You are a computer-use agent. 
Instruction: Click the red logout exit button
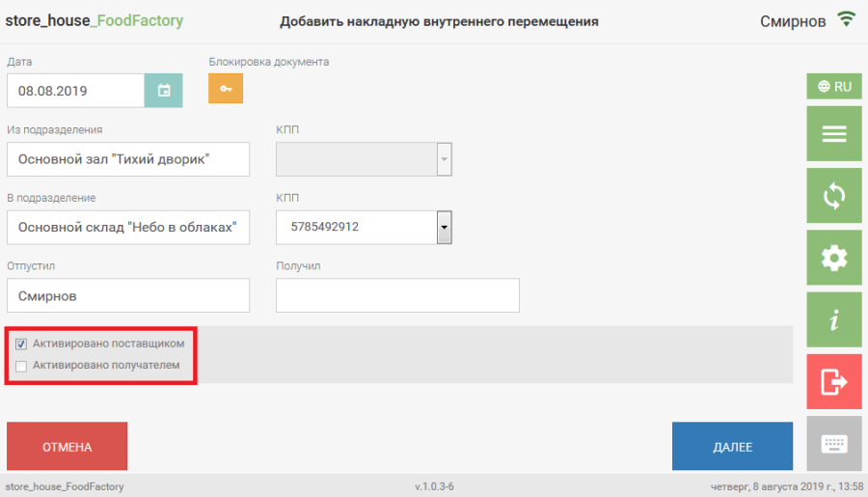(834, 381)
